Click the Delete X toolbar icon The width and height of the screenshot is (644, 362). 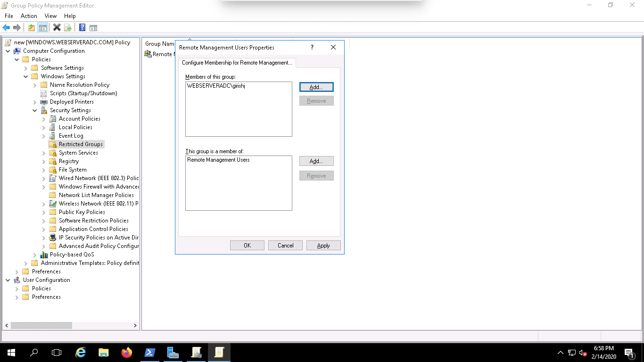coord(57,28)
